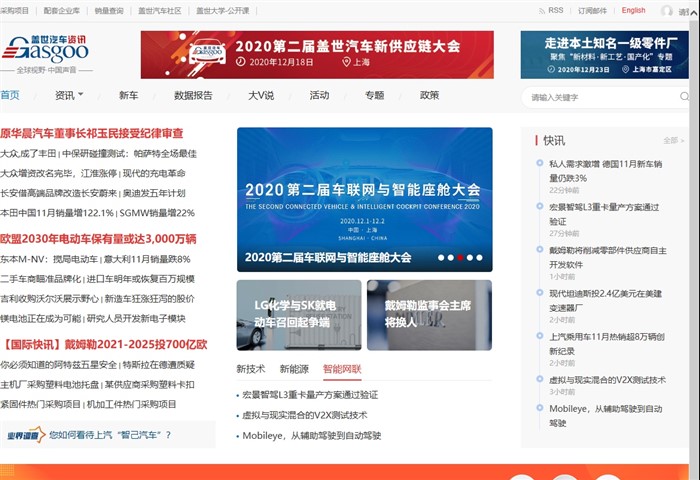Open 大众成了丰田 news link
This screenshot has width=700, height=480.
28,154
